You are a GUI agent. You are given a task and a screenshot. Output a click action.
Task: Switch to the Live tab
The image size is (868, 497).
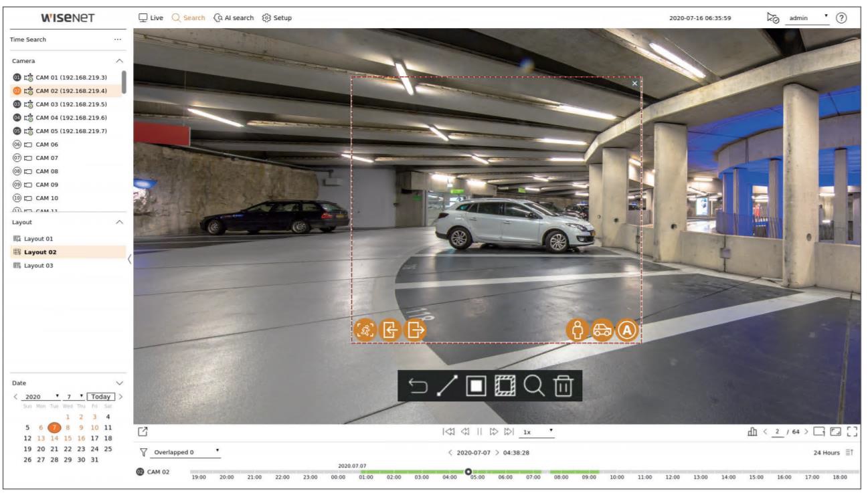point(151,17)
